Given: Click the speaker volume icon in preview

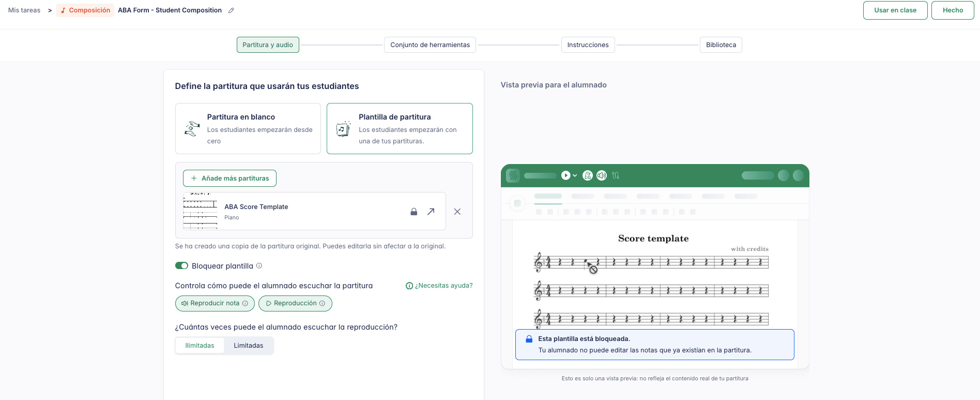Looking at the screenshot, I should pyautogui.click(x=601, y=175).
